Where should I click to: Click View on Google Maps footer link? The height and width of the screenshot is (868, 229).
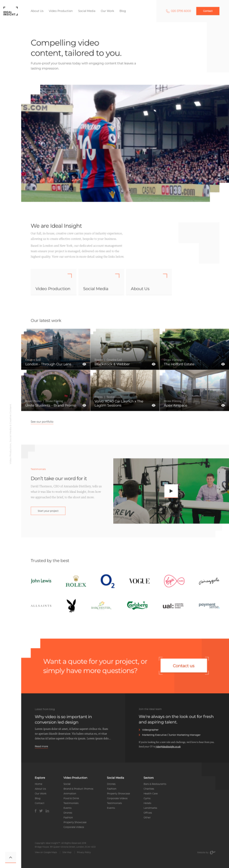[46, 852]
